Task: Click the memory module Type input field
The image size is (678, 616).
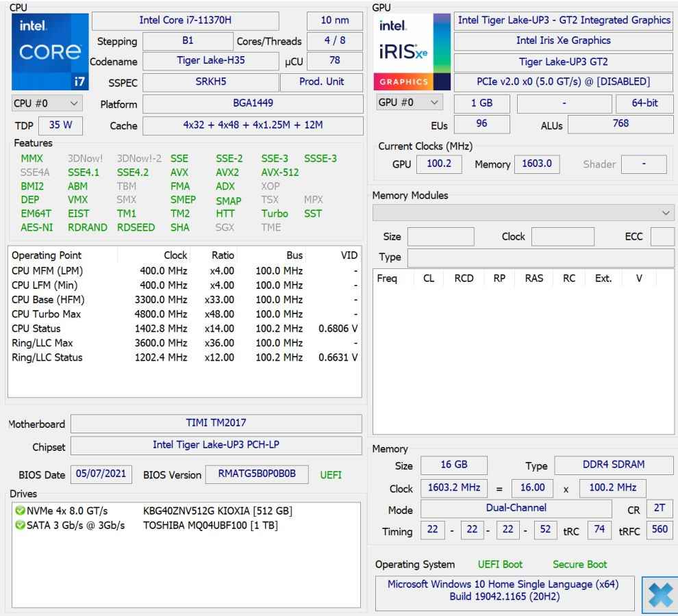Action: pyautogui.click(x=540, y=257)
